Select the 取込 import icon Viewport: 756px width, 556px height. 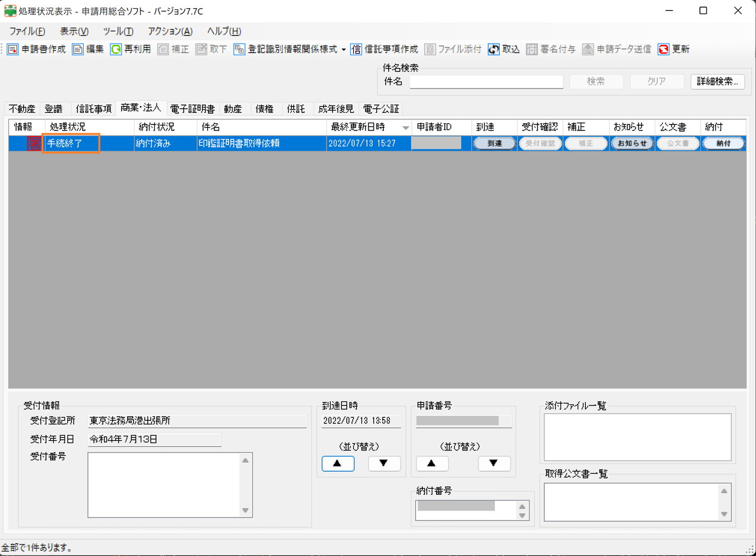tap(503, 50)
